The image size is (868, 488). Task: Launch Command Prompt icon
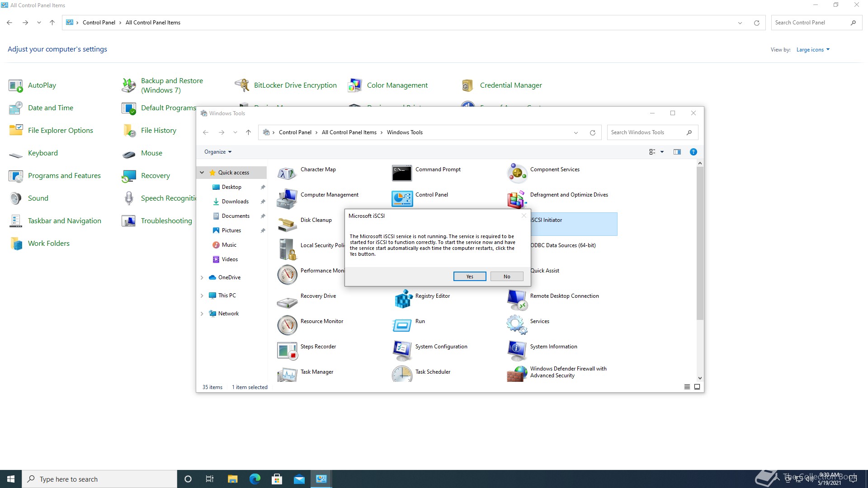(401, 173)
